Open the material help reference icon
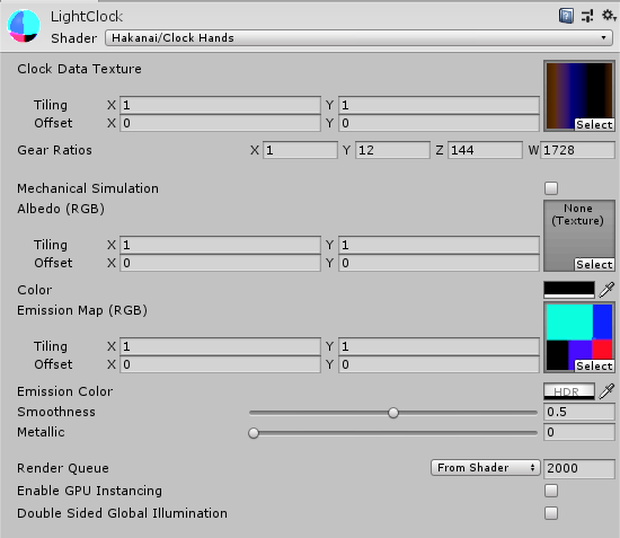The image size is (620, 538). click(566, 16)
